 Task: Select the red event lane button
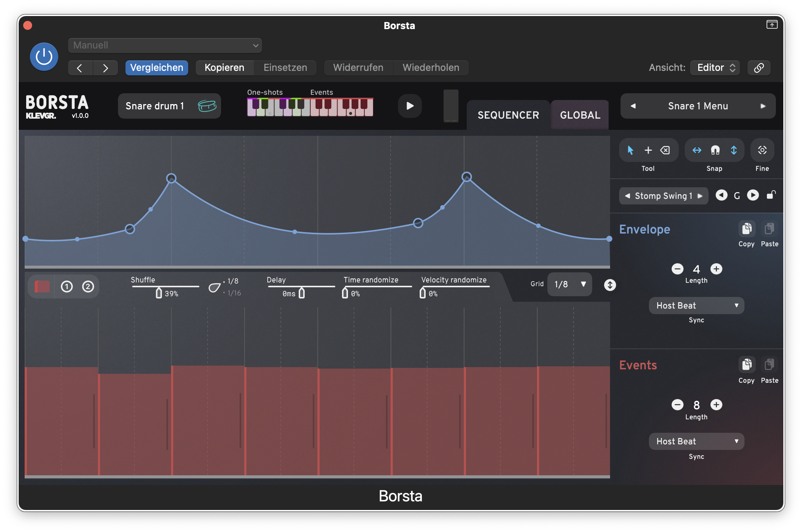pyautogui.click(x=42, y=287)
